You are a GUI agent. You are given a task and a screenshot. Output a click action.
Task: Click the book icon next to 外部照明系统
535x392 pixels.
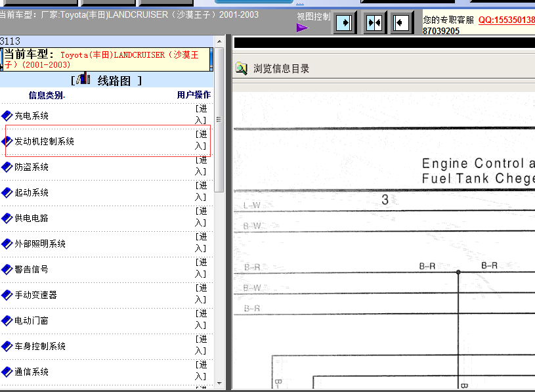(x=7, y=244)
